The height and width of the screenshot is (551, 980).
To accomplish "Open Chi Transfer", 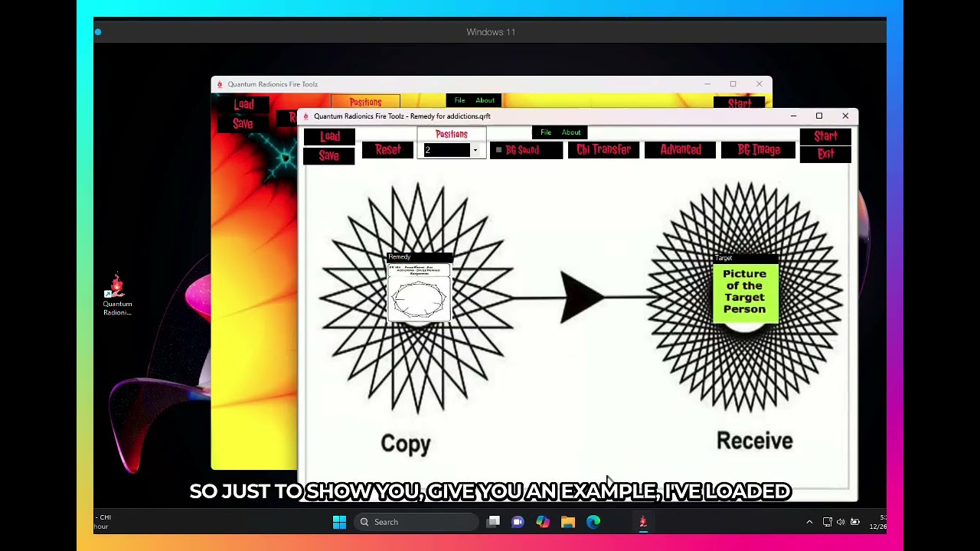I will 603,150.
